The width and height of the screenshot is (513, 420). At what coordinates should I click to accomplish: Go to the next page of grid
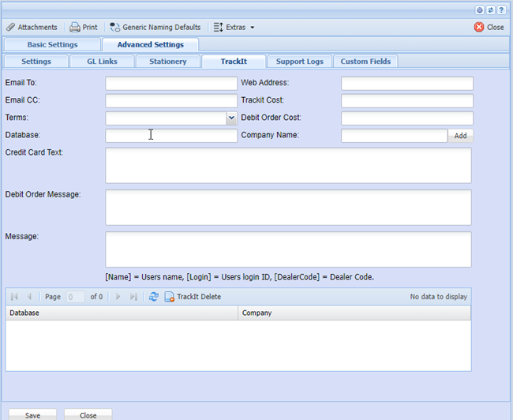118,297
